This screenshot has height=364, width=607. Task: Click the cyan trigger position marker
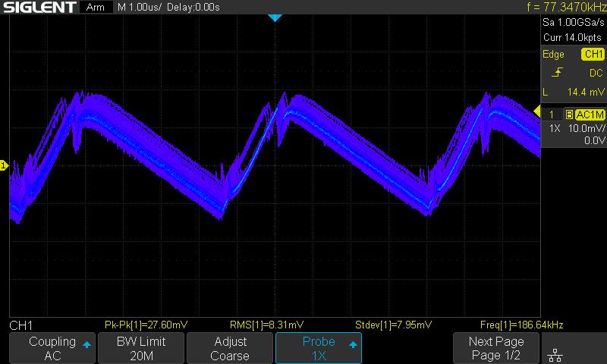click(x=275, y=17)
